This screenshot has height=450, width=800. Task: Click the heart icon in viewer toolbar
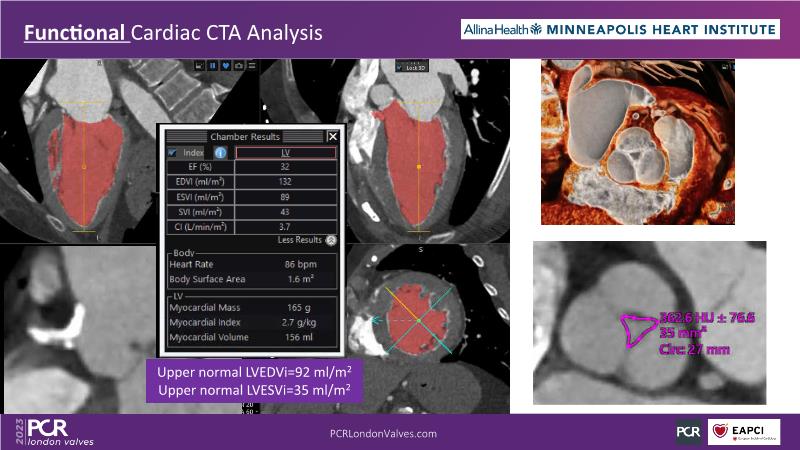(227, 66)
